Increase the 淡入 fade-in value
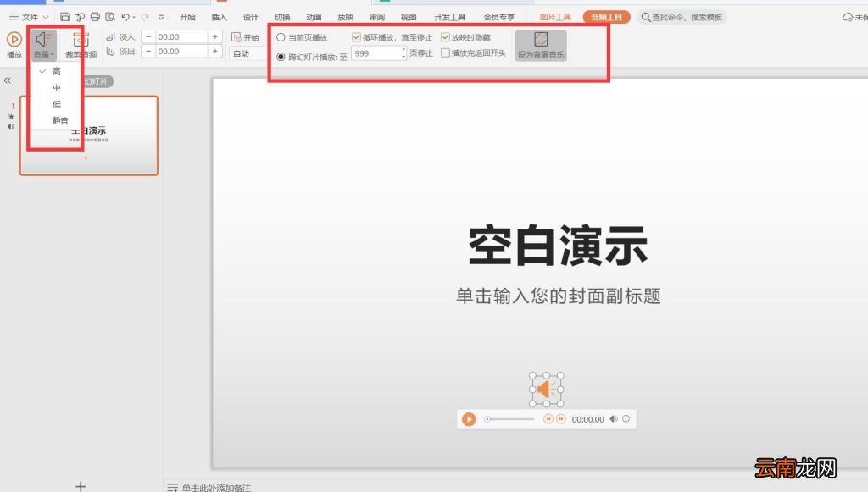The image size is (868, 492). coord(214,37)
